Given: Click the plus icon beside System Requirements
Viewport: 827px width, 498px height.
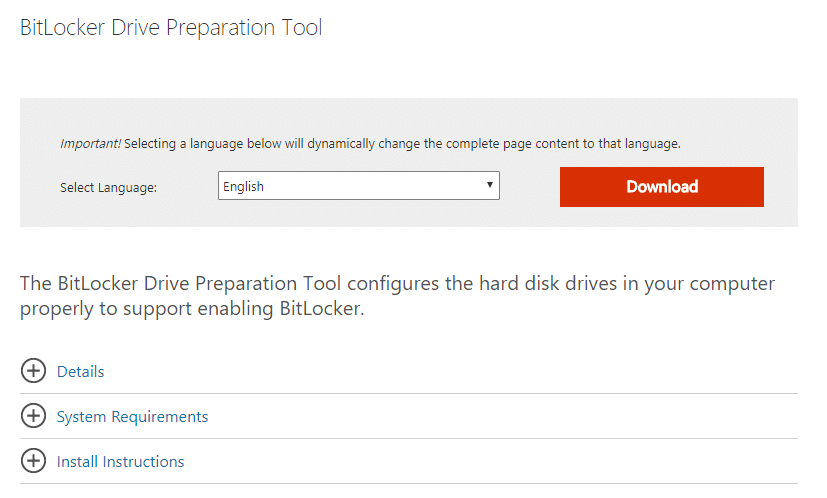Looking at the screenshot, I should click(x=33, y=416).
